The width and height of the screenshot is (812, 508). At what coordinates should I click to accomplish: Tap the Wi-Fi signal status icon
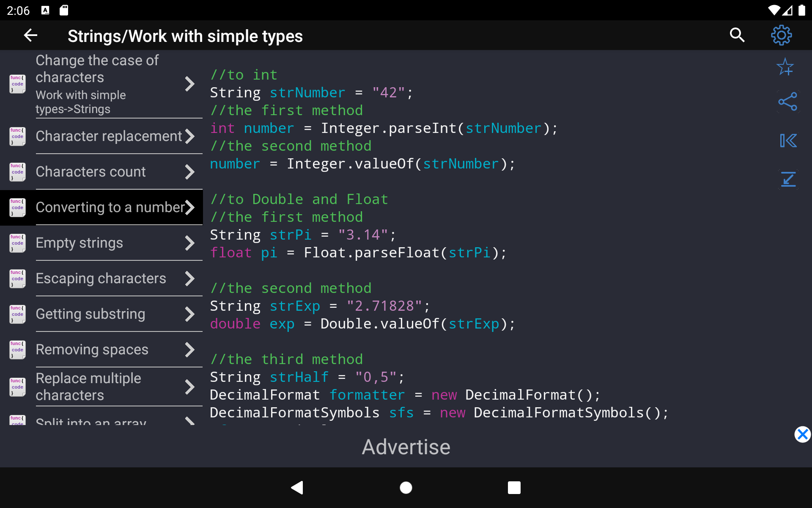(x=774, y=10)
